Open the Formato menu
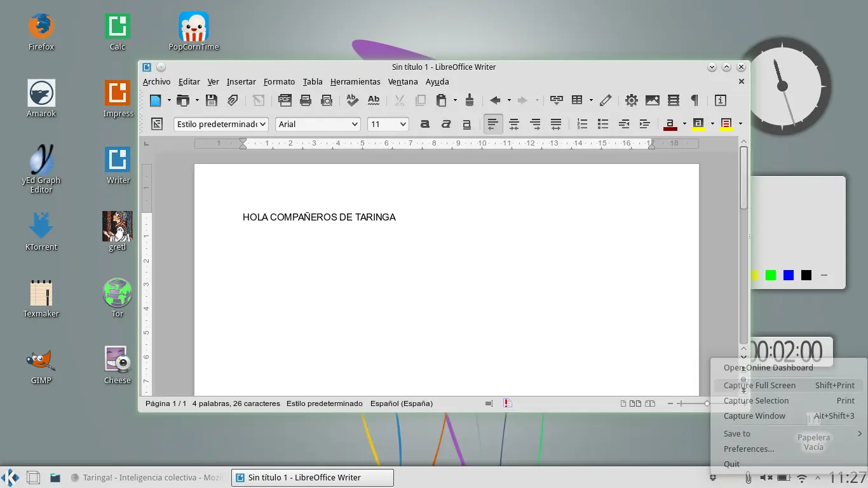 279,81
